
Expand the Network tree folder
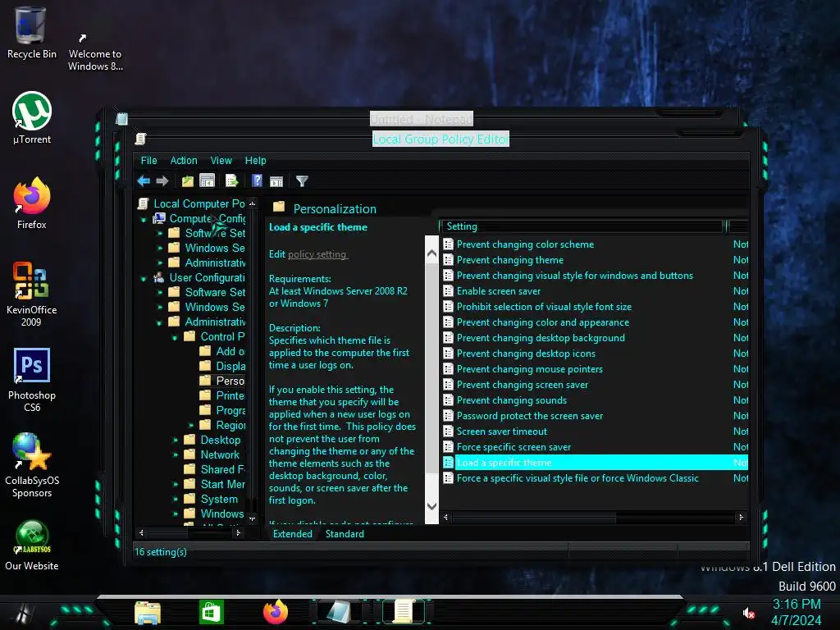click(x=176, y=454)
